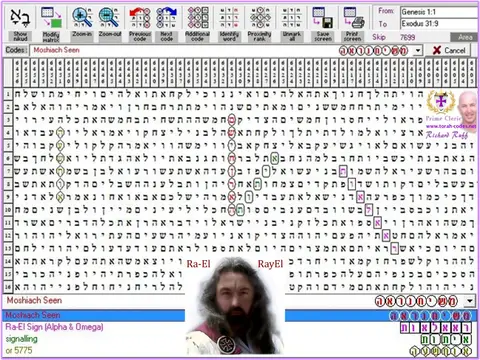480x360 pixels.
Task: Open the Additional code tool
Action: pos(197,24)
